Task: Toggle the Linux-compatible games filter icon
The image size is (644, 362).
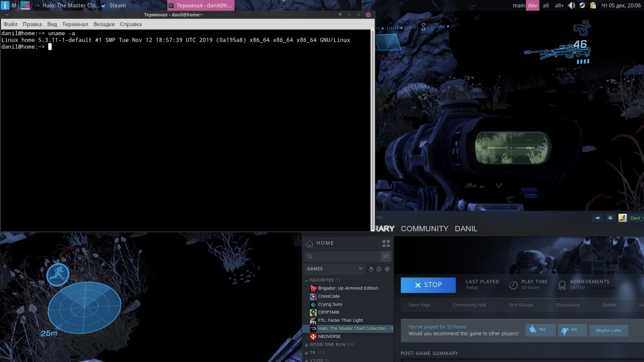Action: [371, 269]
